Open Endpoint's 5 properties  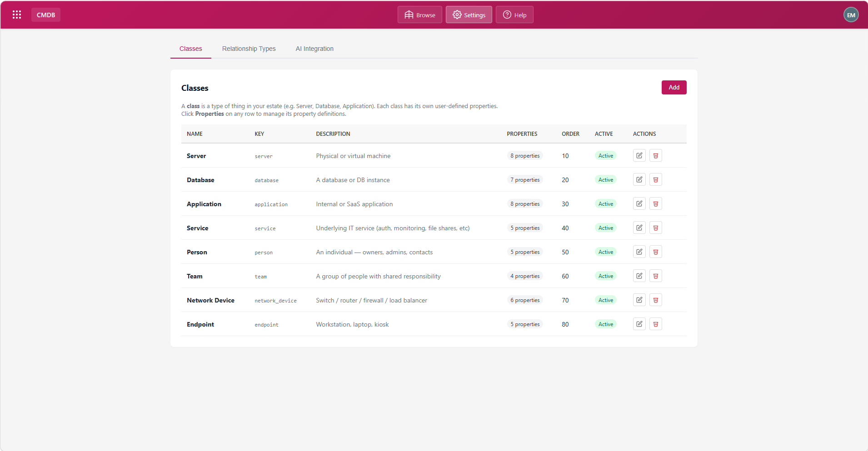tap(525, 324)
